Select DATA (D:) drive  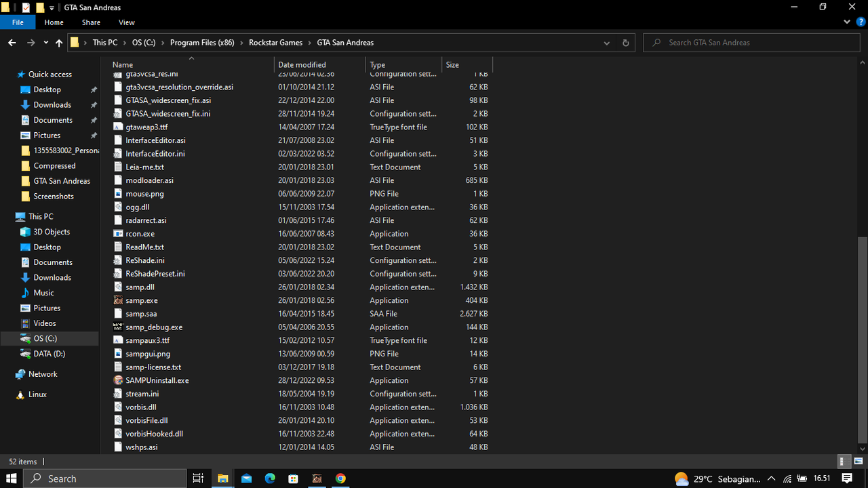[x=50, y=354]
